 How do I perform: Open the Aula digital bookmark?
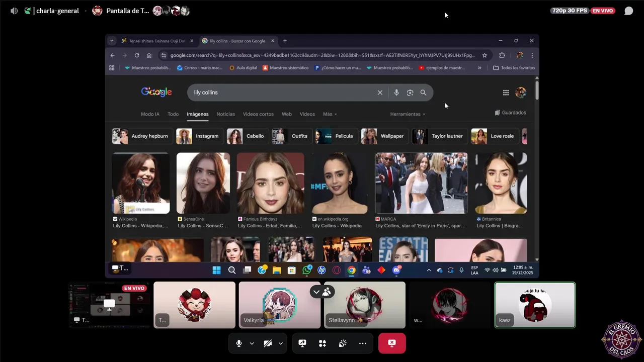243,68
